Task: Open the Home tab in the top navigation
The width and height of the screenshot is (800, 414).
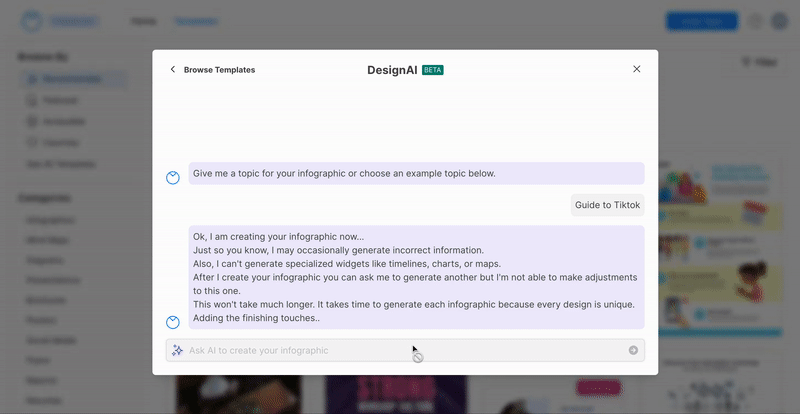Action: click(x=144, y=21)
